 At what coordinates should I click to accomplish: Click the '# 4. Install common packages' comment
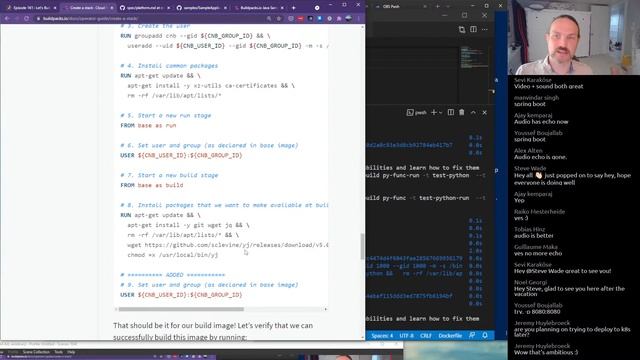(x=169, y=66)
